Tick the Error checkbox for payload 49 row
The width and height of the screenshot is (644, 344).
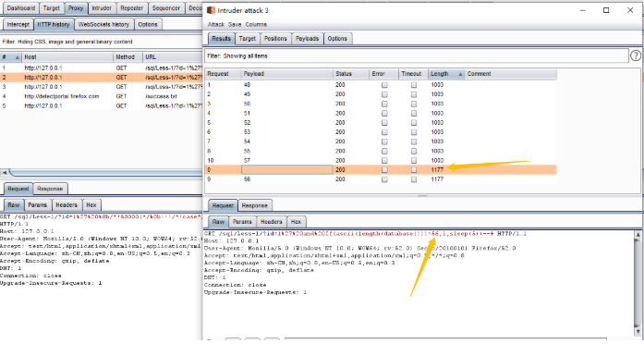pyautogui.click(x=384, y=94)
